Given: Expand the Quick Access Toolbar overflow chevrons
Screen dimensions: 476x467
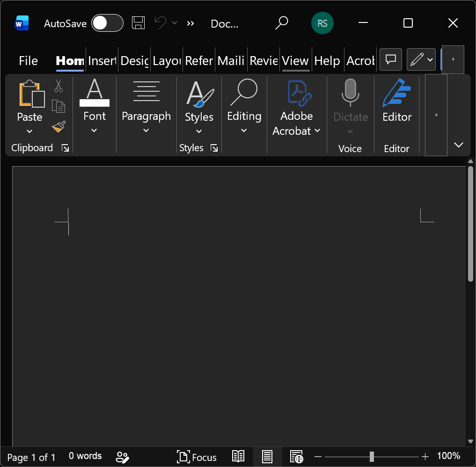Looking at the screenshot, I should tap(190, 23).
